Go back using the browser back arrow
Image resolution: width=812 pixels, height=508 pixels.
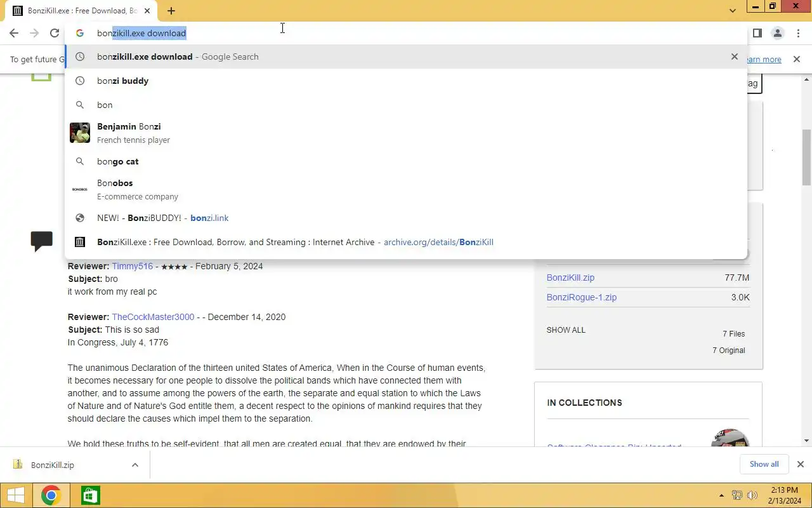click(x=14, y=33)
